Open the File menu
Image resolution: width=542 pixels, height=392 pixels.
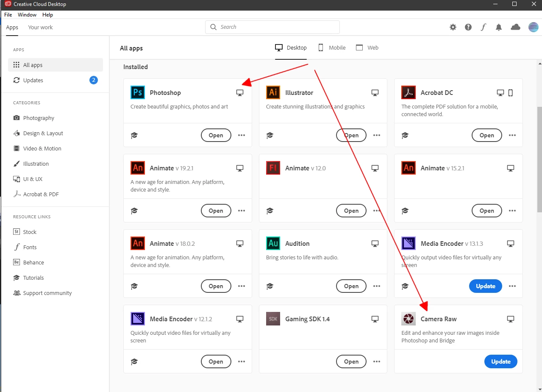pos(8,14)
